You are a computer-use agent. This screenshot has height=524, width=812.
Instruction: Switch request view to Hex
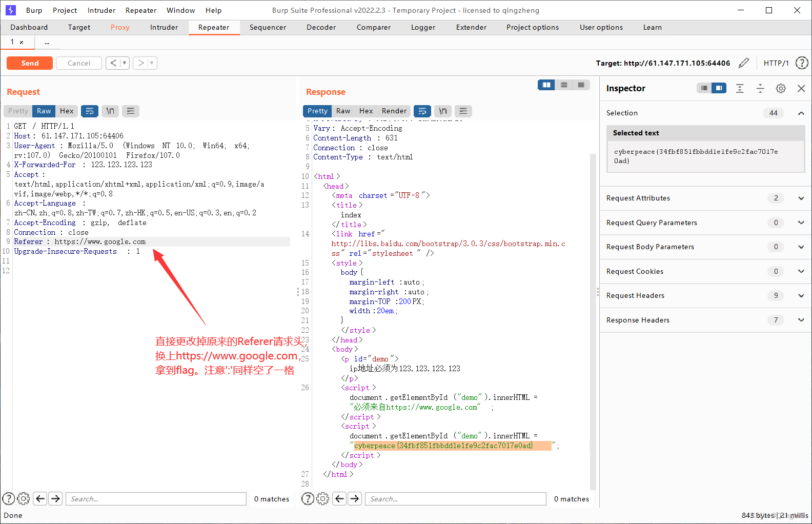click(x=67, y=111)
